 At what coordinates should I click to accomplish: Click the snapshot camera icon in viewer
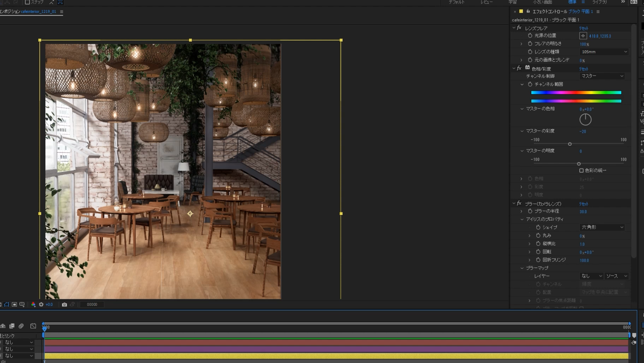[64, 304]
